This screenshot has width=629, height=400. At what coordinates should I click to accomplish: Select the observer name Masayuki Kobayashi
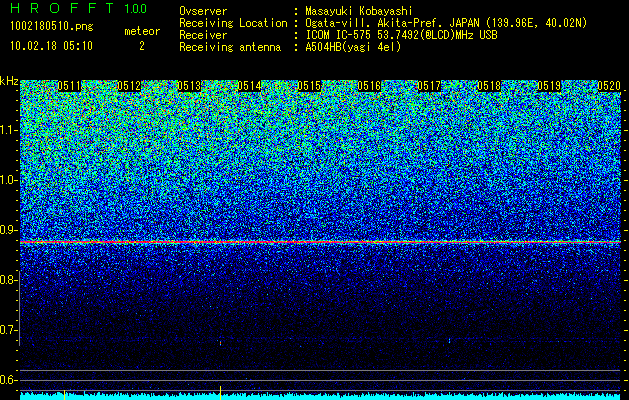(359, 11)
